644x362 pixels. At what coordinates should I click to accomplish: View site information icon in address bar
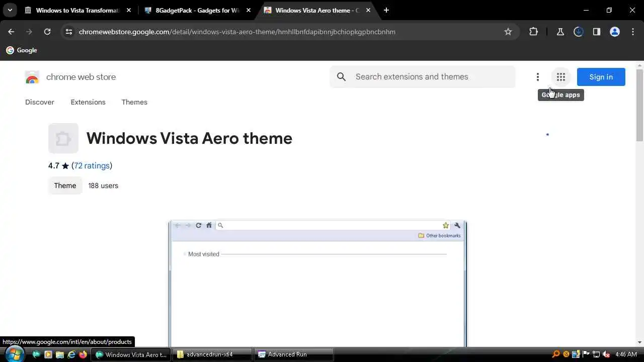(x=68, y=32)
